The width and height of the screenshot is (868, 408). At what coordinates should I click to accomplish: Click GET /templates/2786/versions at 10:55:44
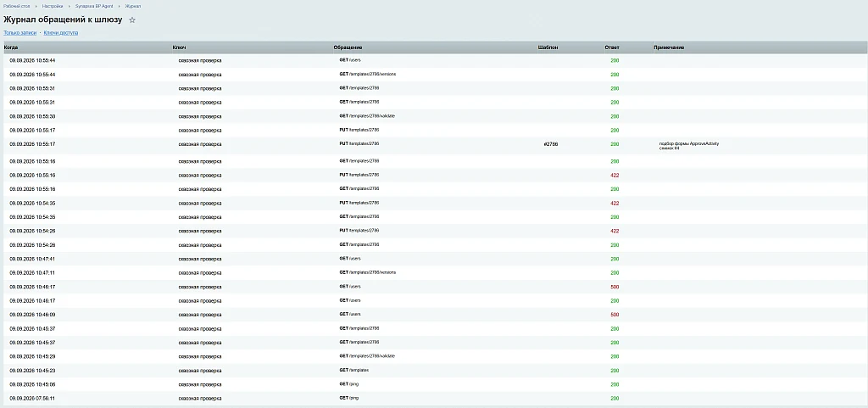point(368,74)
